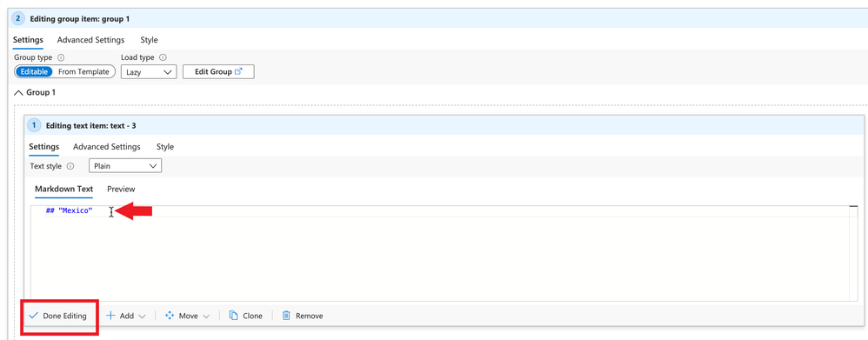Expand the Add menu chevron

point(142,317)
